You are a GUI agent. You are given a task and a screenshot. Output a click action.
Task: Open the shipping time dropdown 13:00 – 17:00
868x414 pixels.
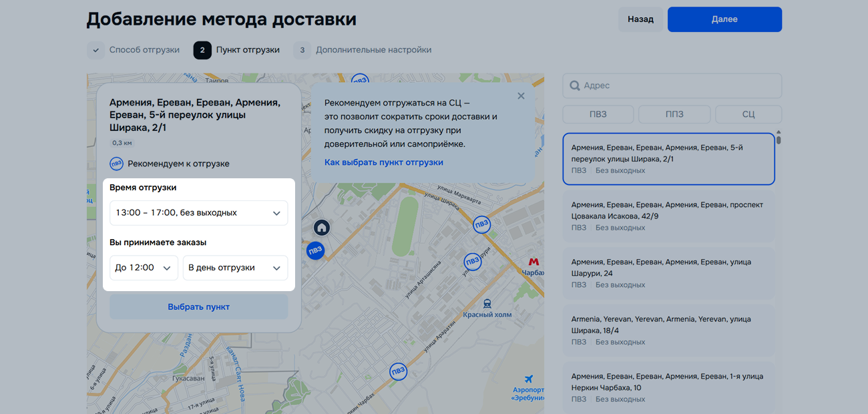(198, 213)
